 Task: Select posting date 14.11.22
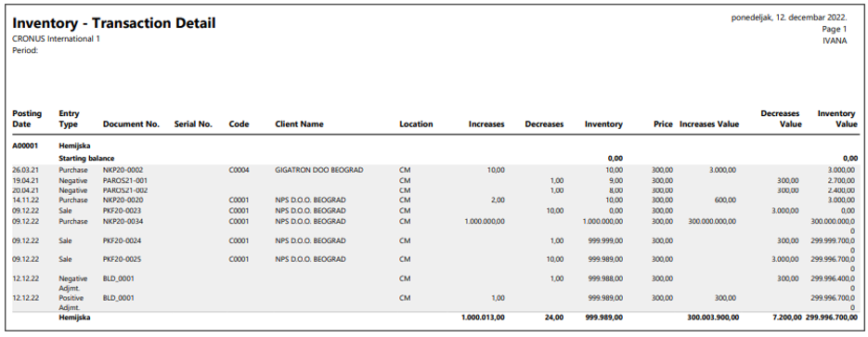[x=25, y=201]
